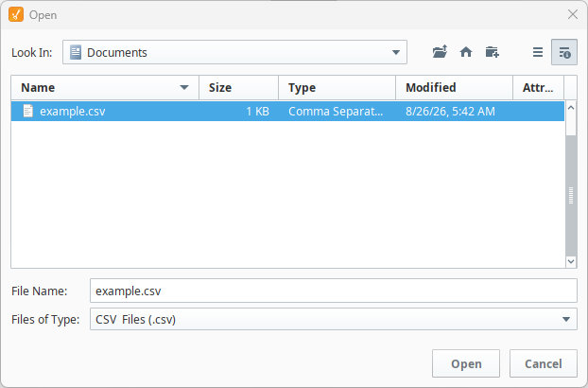Click the Attr... column header
Viewport: 588px width, 388px height.
click(538, 87)
